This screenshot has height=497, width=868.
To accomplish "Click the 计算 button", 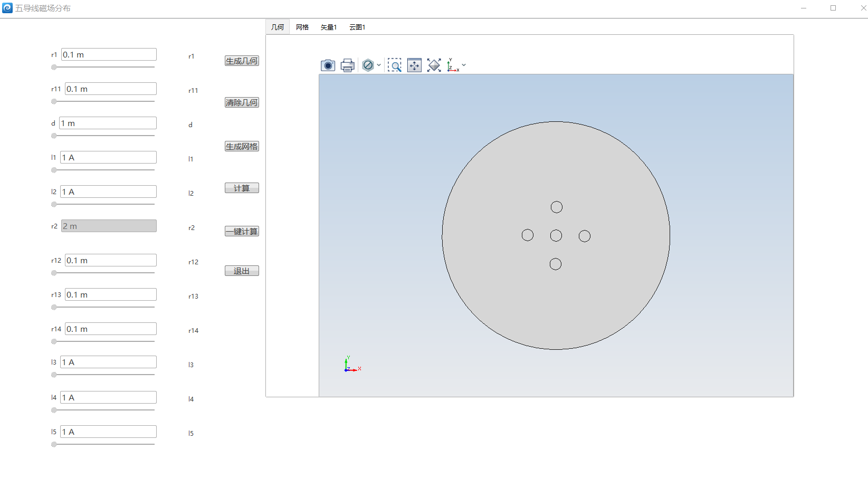I will coord(242,188).
